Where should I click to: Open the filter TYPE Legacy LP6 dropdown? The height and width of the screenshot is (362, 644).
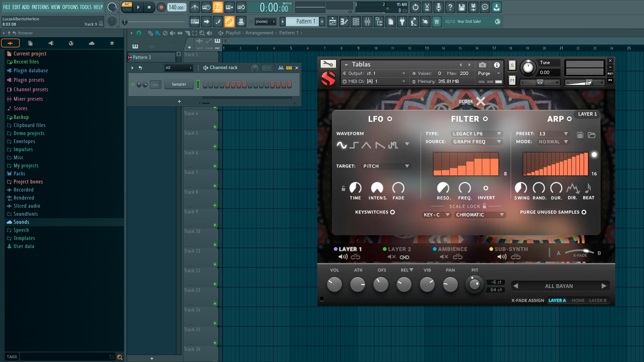[x=477, y=134]
